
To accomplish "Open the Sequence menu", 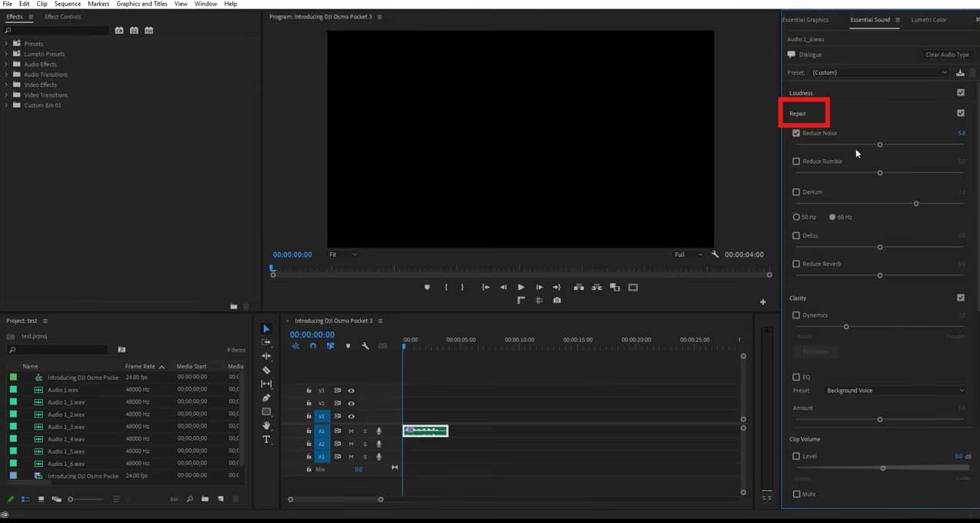I will [68, 4].
